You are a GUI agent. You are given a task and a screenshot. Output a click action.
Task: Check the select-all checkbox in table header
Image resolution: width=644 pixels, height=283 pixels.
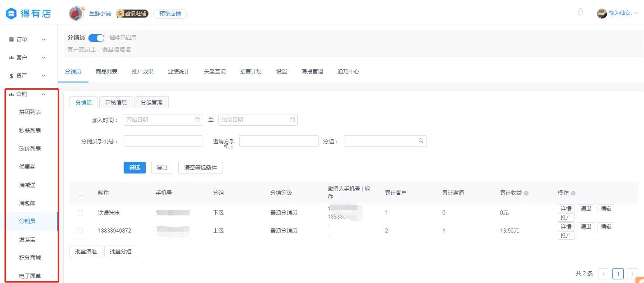(x=80, y=192)
